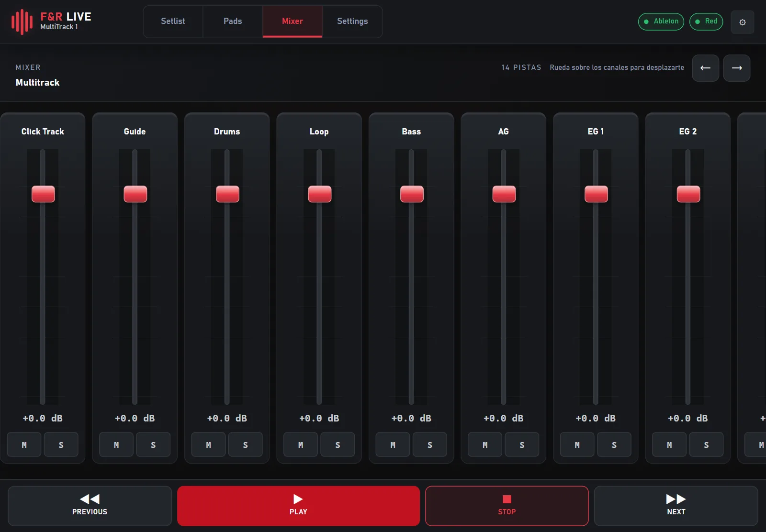Solo the Loop channel
Image resolution: width=766 pixels, height=532 pixels.
[338, 444]
